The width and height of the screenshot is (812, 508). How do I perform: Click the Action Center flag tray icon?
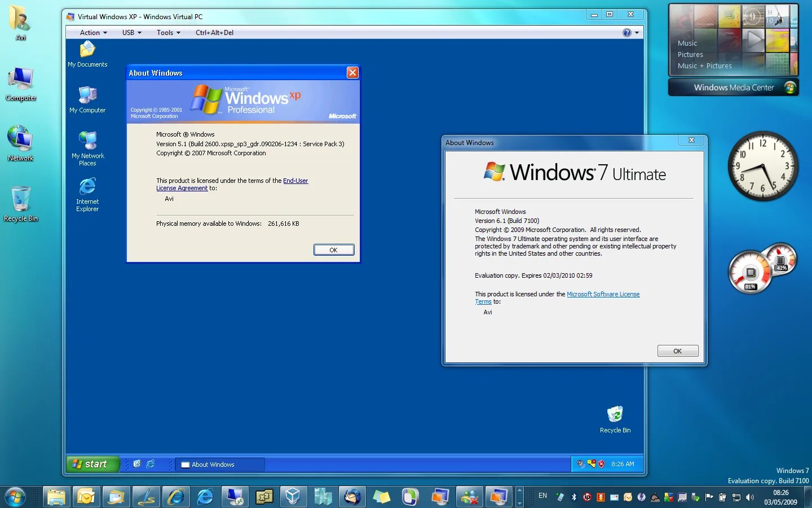(709, 497)
